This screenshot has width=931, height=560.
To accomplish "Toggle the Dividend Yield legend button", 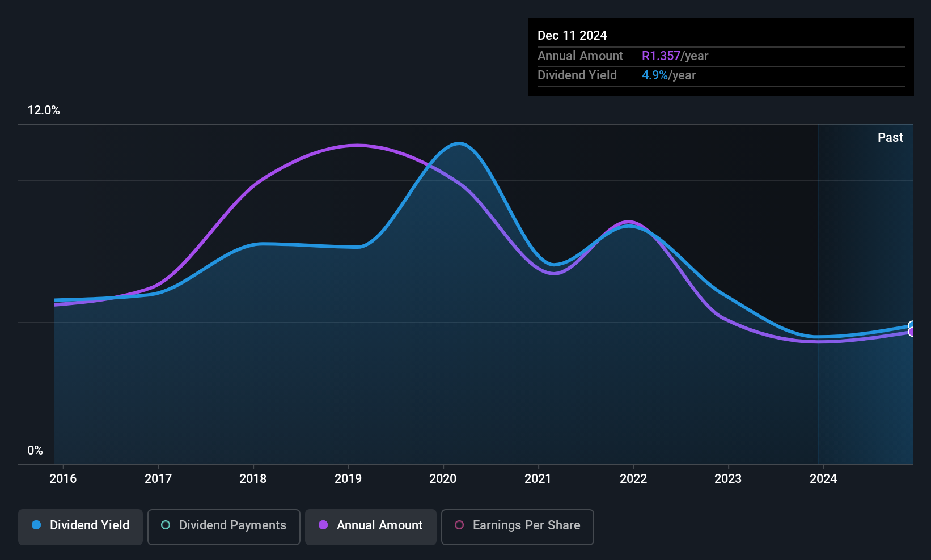I will point(81,527).
